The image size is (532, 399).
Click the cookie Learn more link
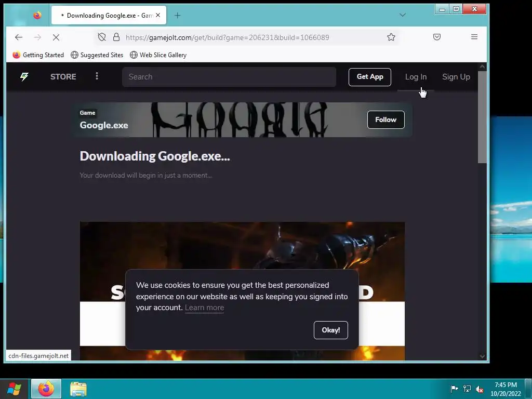[204, 308]
